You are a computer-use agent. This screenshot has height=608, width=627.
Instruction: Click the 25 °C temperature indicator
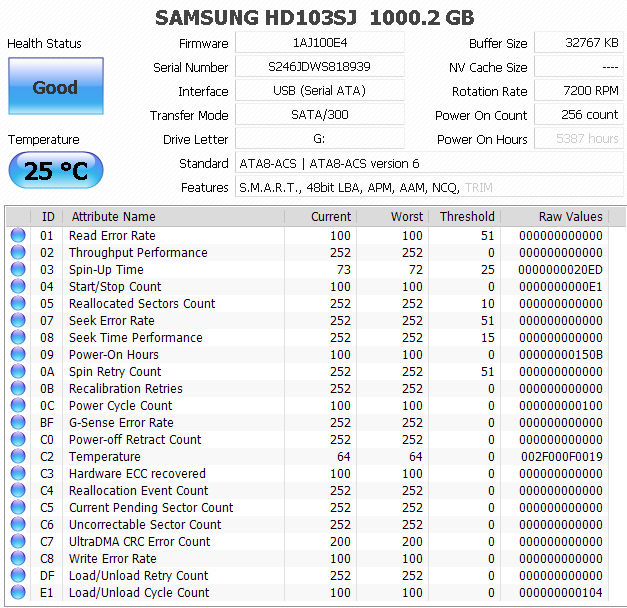click(x=56, y=170)
